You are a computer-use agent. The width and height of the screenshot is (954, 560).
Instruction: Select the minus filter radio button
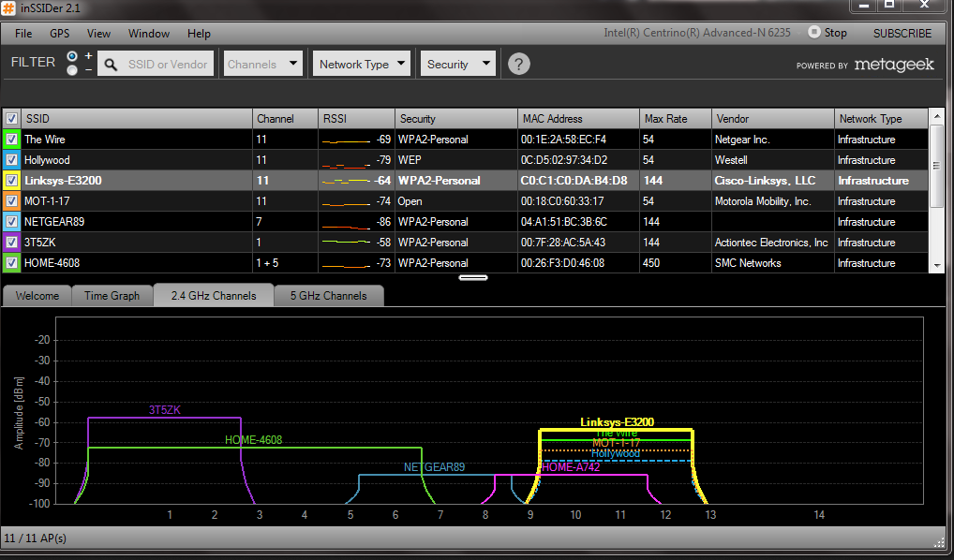click(72, 70)
